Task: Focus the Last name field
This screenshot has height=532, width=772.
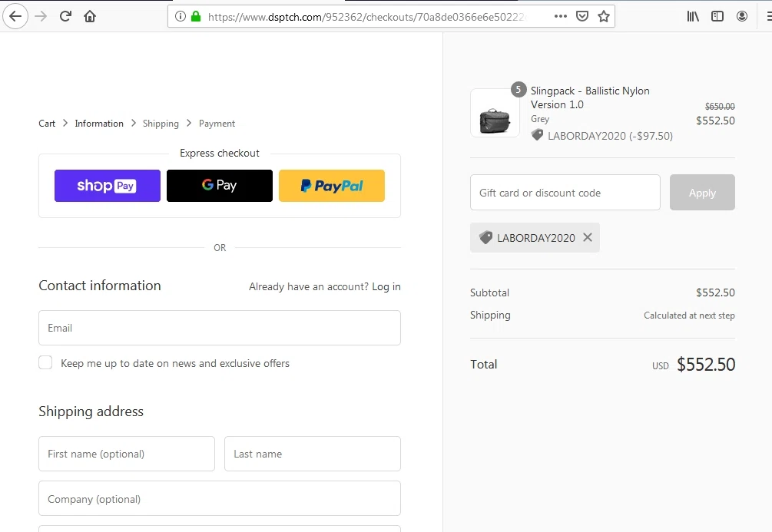Action: click(x=313, y=454)
